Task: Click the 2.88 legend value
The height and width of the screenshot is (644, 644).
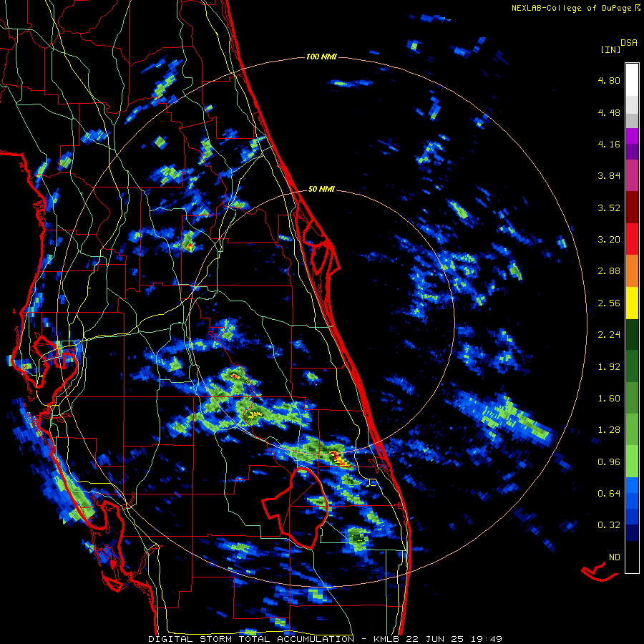Action: point(609,271)
